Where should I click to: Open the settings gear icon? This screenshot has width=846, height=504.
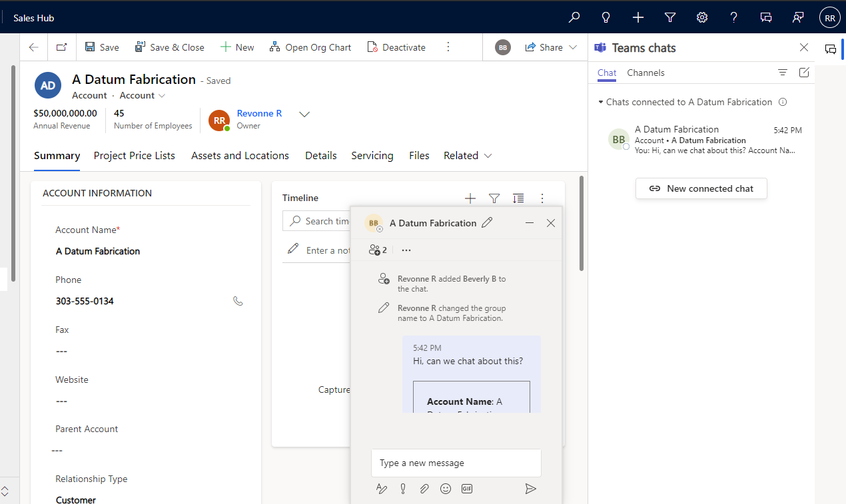(702, 18)
